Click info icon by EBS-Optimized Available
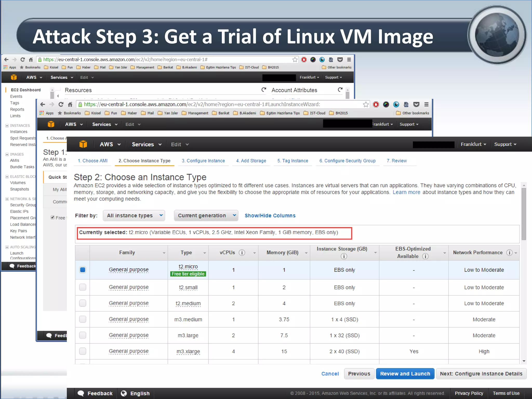 (425, 256)
